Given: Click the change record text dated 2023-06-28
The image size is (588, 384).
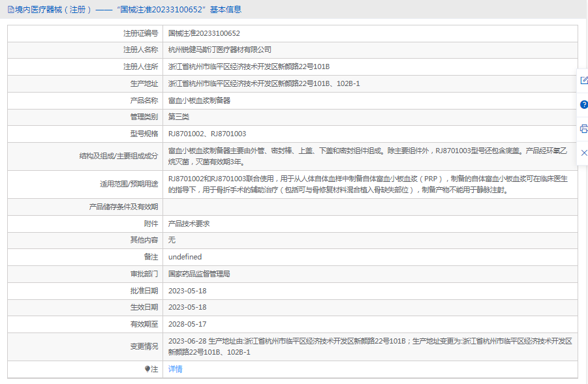Looking at the screenshot, I should pos(370,347).
